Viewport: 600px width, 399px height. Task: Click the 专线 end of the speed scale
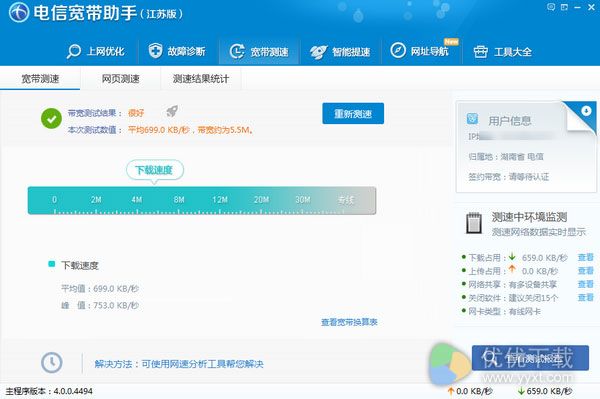tap(346, 199)
